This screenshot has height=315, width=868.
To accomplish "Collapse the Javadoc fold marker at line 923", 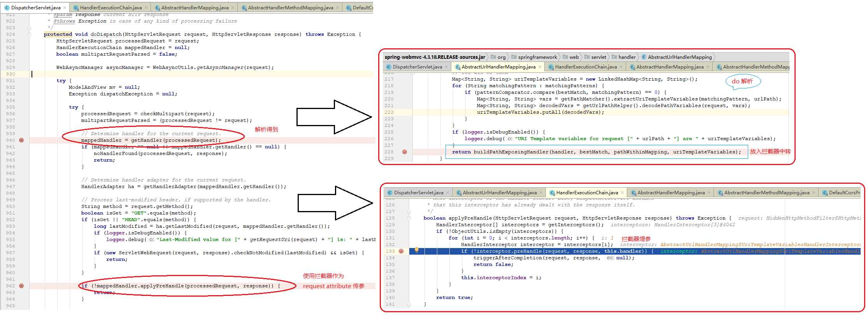I will pos(29,28).
